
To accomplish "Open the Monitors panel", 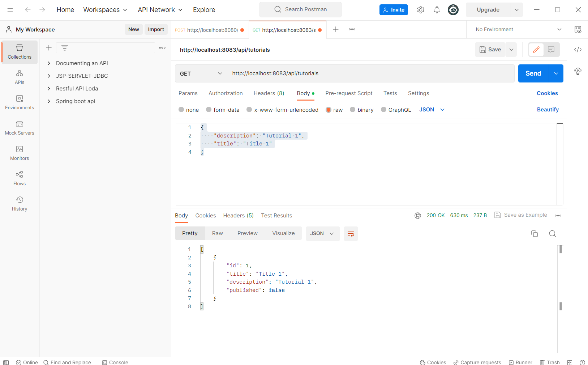I will tap(19, 153).
